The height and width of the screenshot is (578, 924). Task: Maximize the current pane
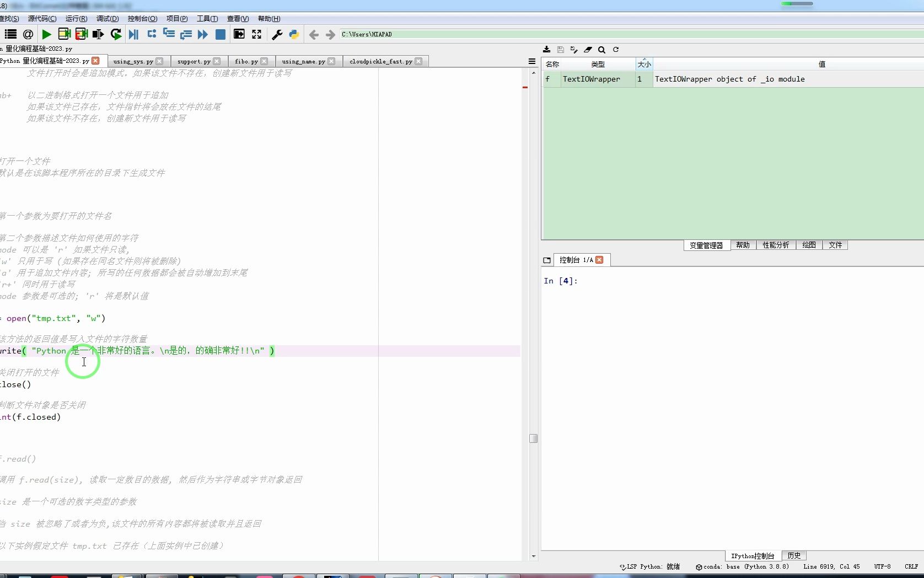coord(239,34)
